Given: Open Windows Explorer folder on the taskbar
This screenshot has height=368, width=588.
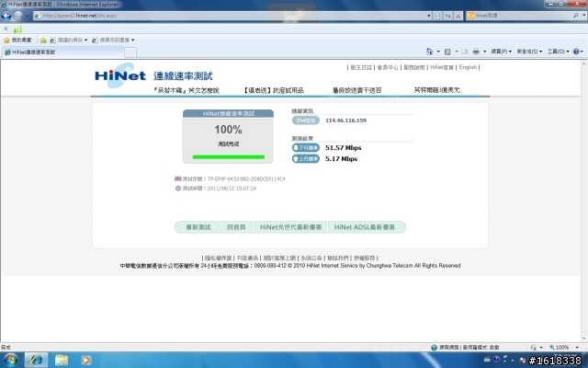Looking at the screenshot, I should click(x=62, y=361).
